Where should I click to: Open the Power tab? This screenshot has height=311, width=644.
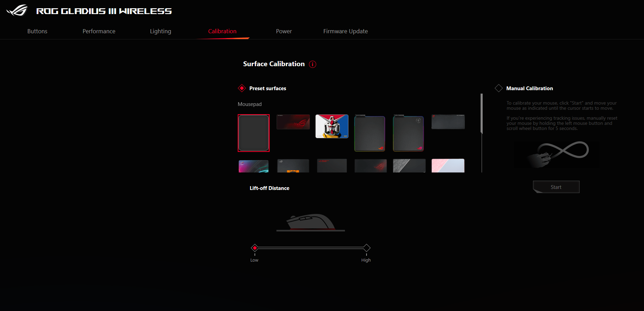pos(284,31)
